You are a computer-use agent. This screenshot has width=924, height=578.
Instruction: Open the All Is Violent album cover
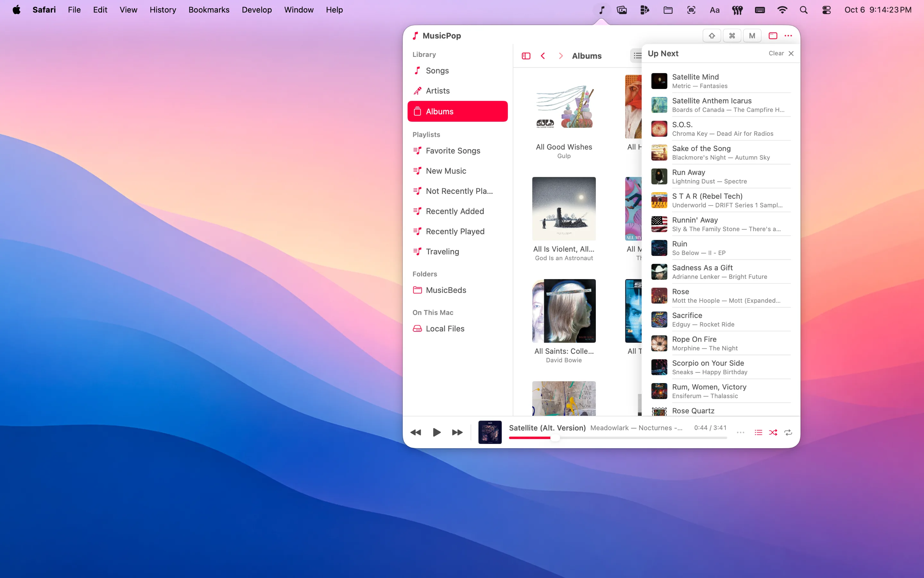564,209
